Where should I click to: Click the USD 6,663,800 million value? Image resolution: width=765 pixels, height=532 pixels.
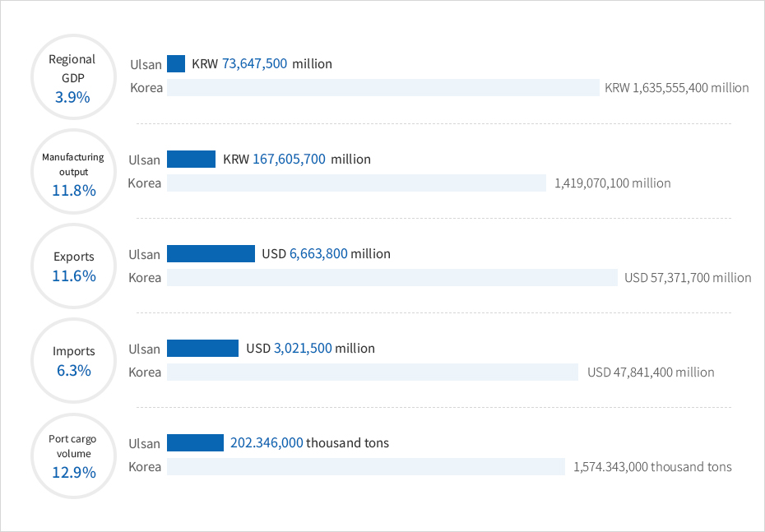pos(327,253)
